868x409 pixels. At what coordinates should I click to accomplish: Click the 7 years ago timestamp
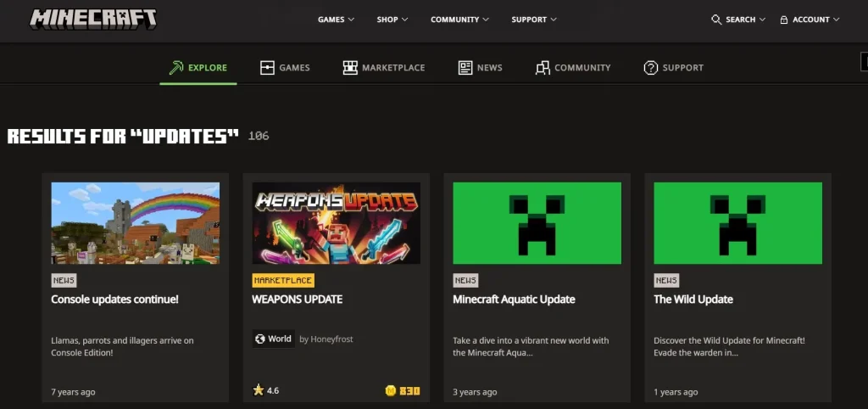73,392
